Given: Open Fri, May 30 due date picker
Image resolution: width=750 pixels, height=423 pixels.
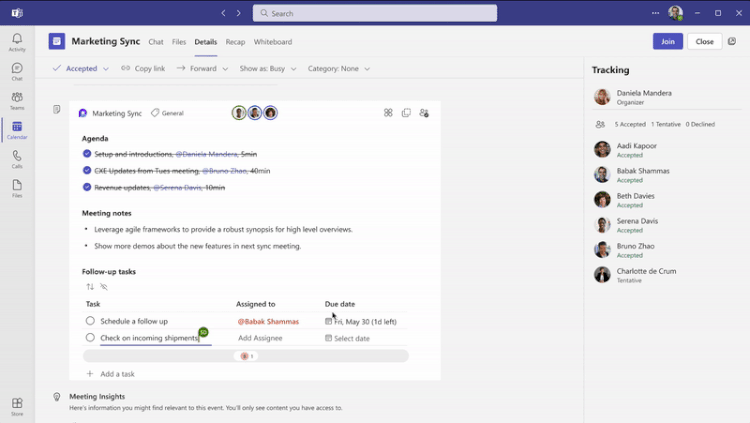Looking at the screenshot, I should [x=361, y=322].
